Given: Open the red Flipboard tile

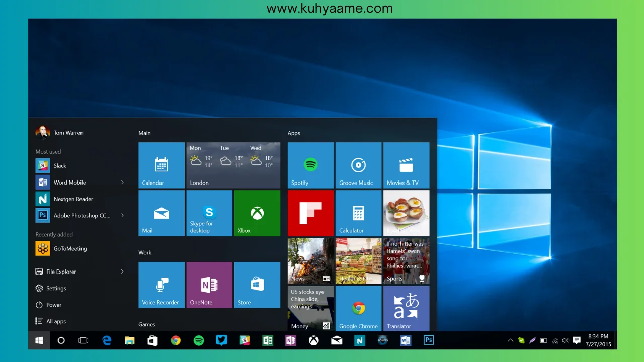Looking at the screenshot, I should [310, 213].
